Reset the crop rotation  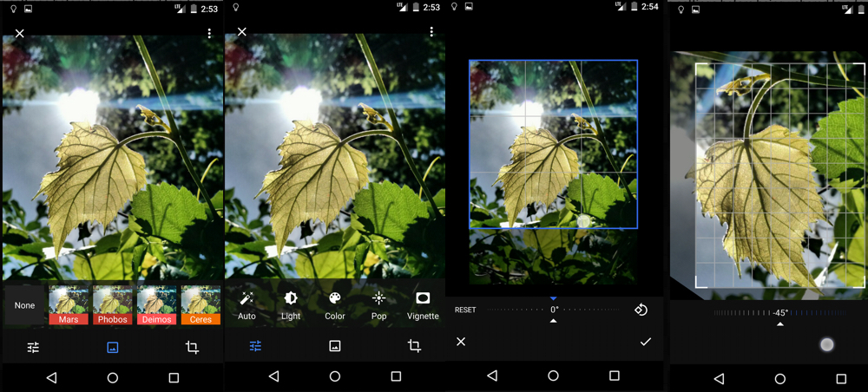click(465, 310)
